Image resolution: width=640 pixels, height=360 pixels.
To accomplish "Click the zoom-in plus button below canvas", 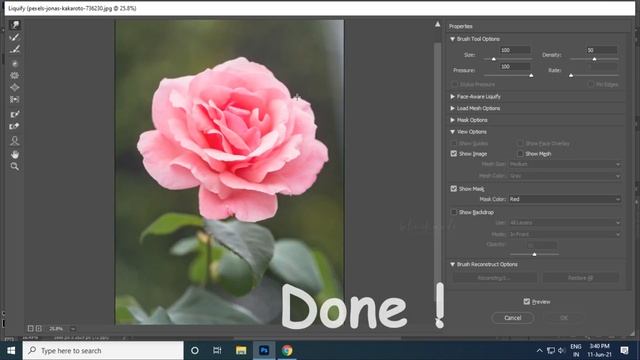I will click(x=39, y=328).
